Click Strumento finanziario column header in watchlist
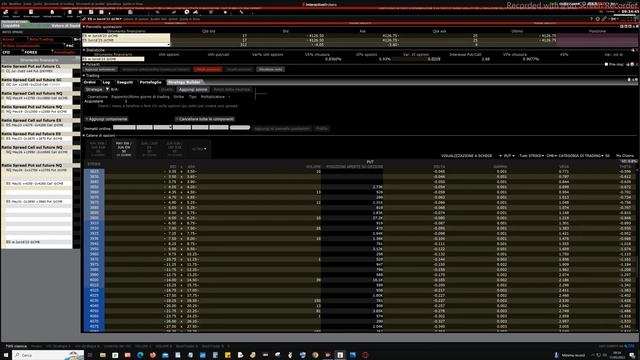Image resolution: width=640 pixels, height=360 pixels. pyautogui.click(x=39, y=60)
